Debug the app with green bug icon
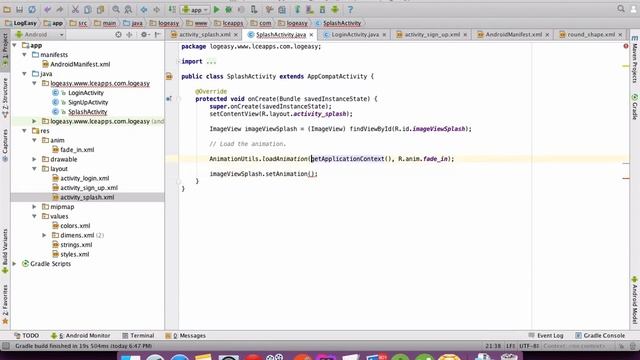The image size is (640, 360). (x=229, y=9)
